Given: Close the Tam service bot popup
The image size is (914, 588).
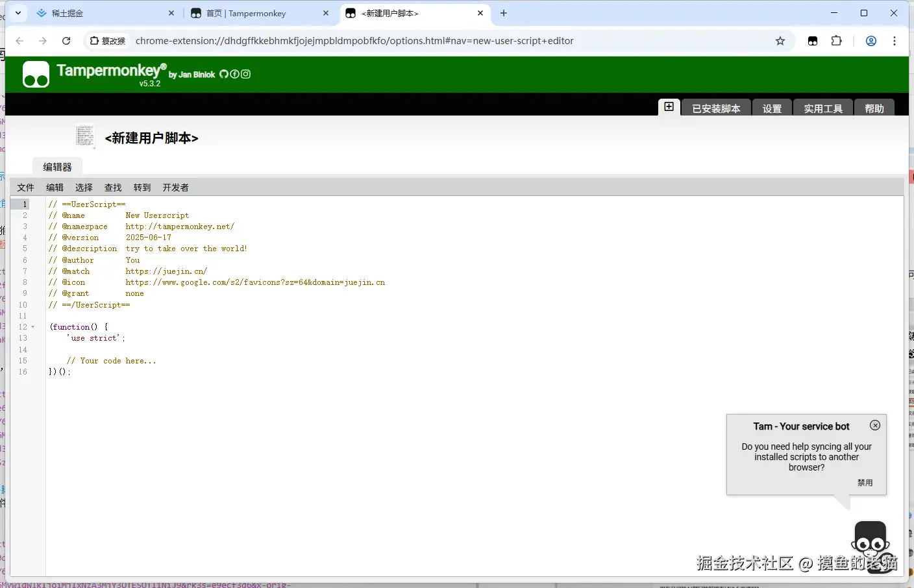Looking at the screenshot, I should (875, 425).
